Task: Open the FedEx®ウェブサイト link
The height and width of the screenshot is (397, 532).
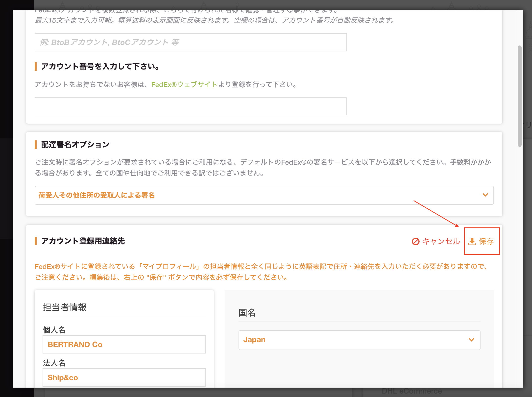Action: [x=184, y=85]
